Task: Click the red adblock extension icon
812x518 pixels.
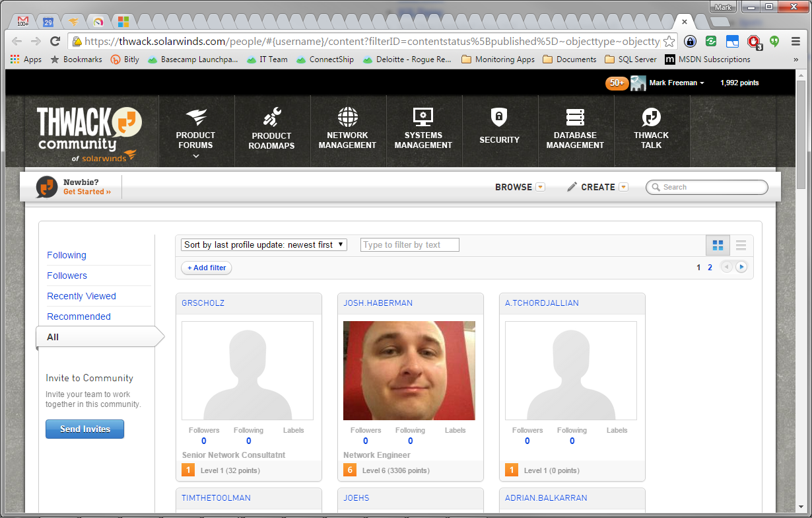Action: pos(753,42)
